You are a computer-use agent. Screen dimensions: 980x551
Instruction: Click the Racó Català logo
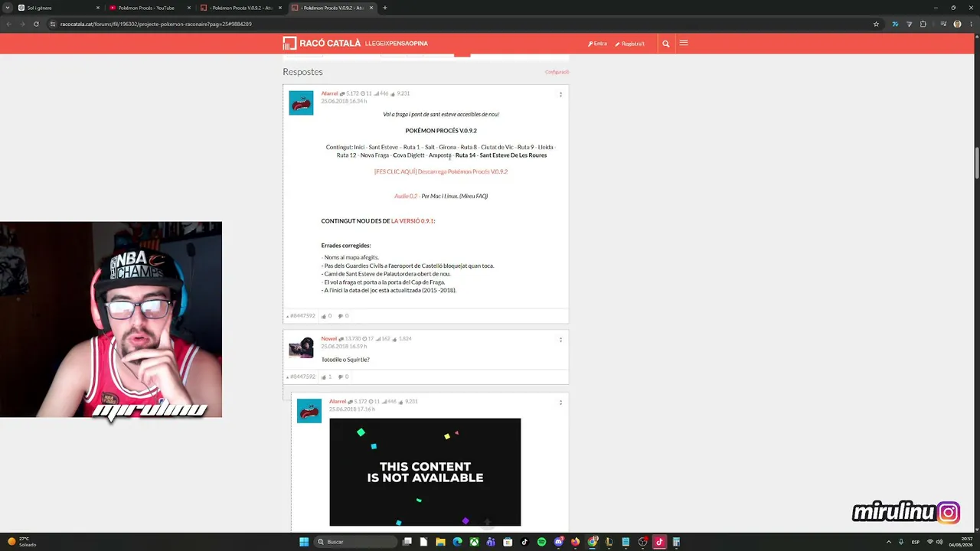click(322, 44)
